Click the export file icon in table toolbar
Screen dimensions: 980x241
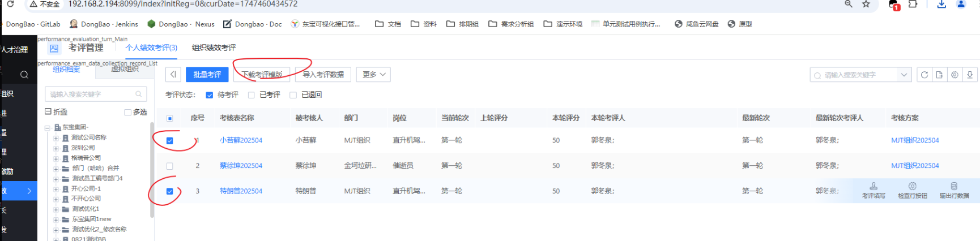[939, 75]
